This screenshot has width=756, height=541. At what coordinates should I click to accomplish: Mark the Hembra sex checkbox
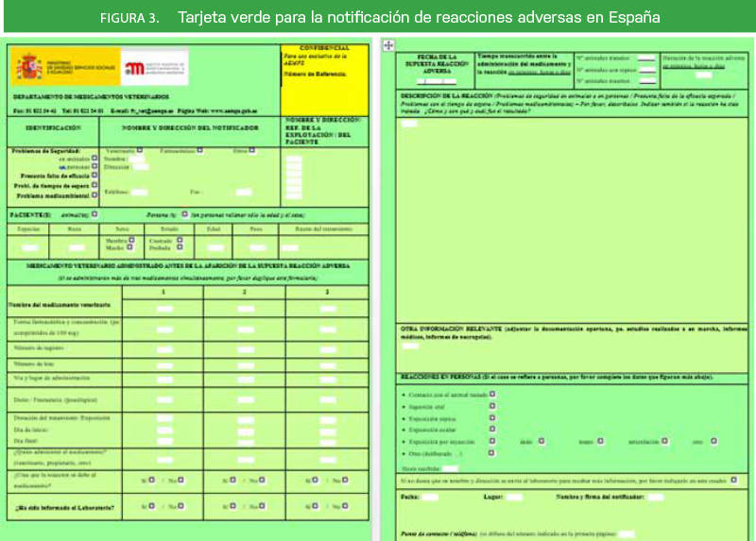tap(131, 240)
